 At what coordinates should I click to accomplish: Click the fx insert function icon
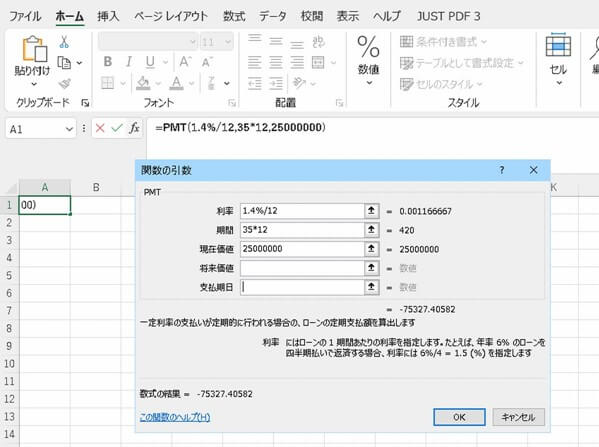(134, 128)
